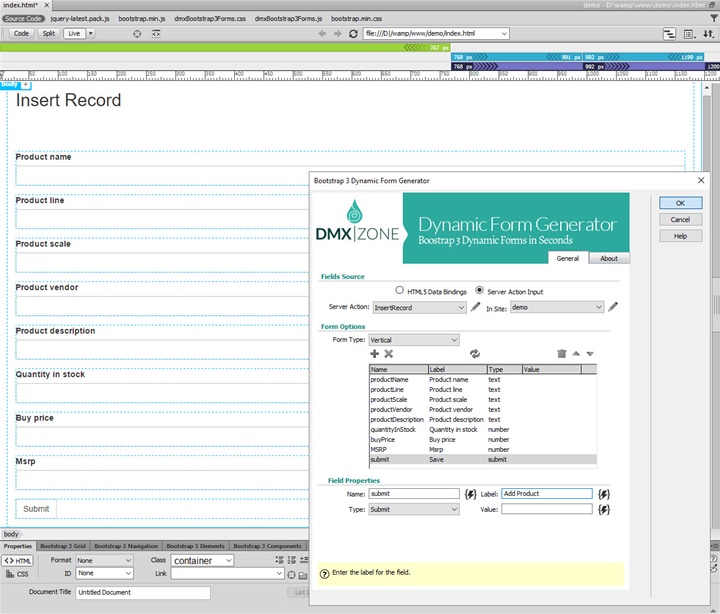
Task: Click the field Name input with submit
Action: (414, 494)
